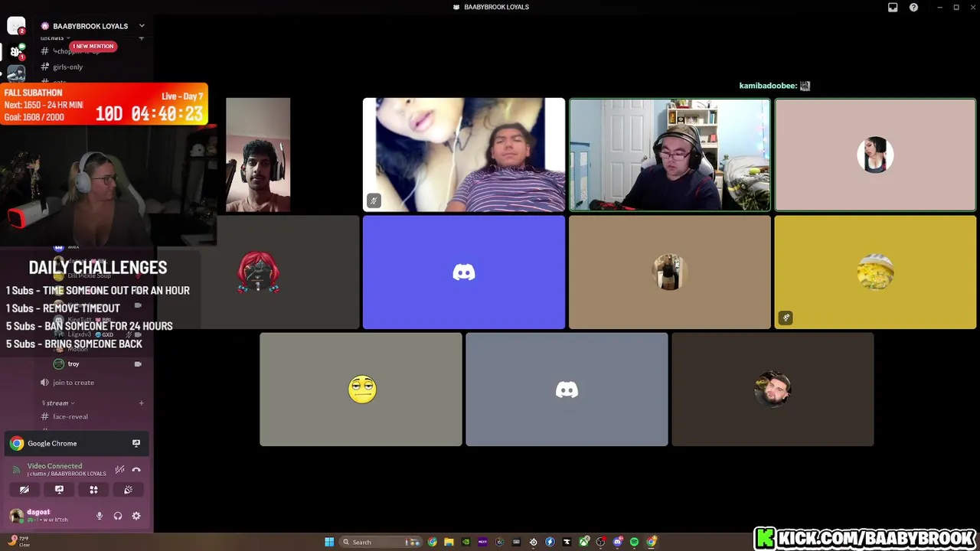
Task: Open the girls-only channel
Action: tap(67, 67)
